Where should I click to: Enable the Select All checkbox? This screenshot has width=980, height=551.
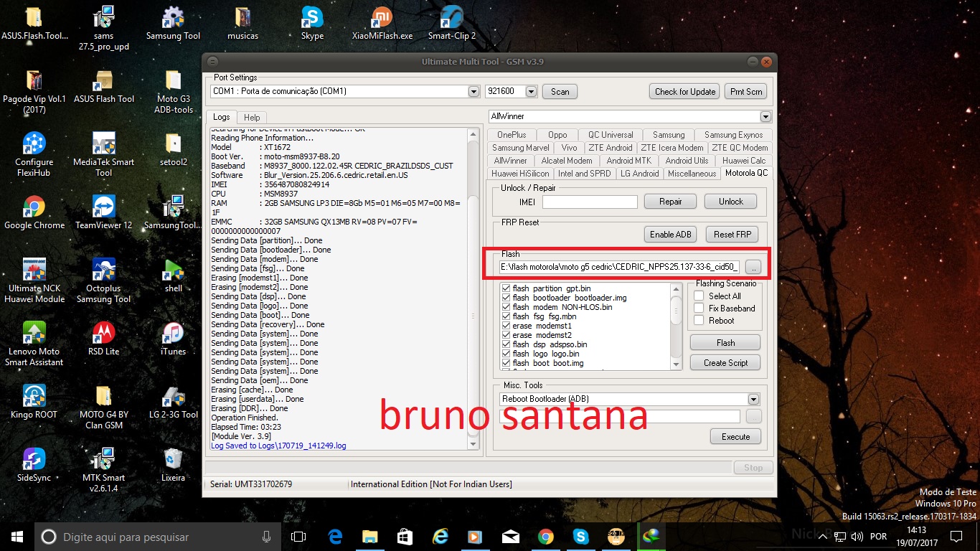click(699, 296)
